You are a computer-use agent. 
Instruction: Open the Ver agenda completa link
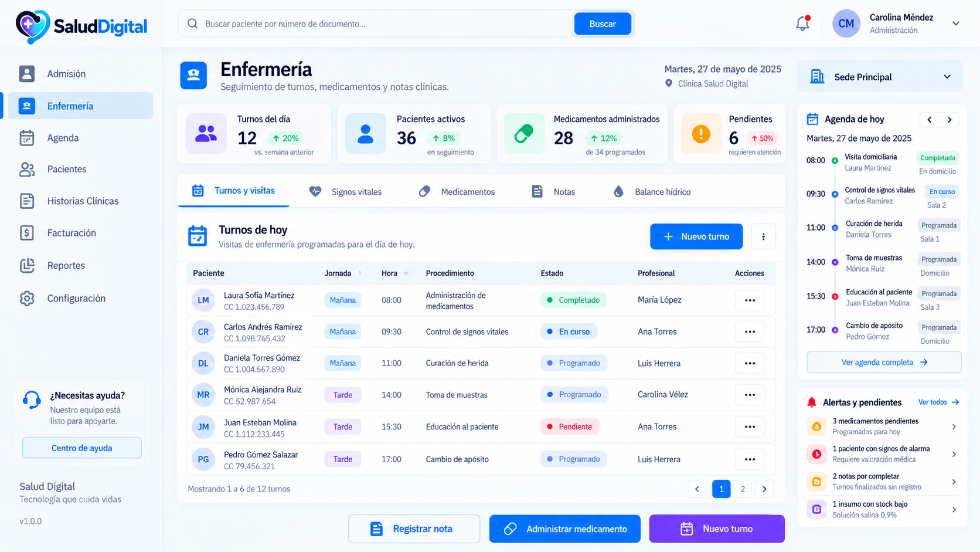click(884, 363)
